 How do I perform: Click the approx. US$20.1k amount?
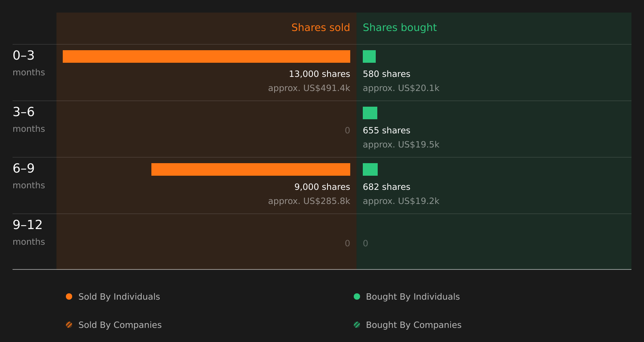coord(401,88)
